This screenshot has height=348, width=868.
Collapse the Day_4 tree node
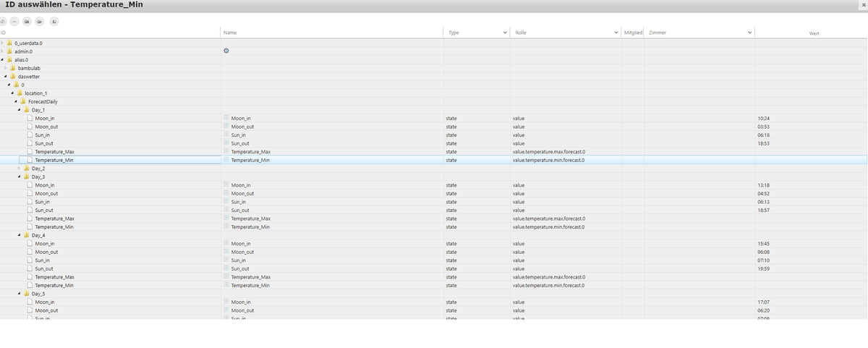(x=20, y=235)
